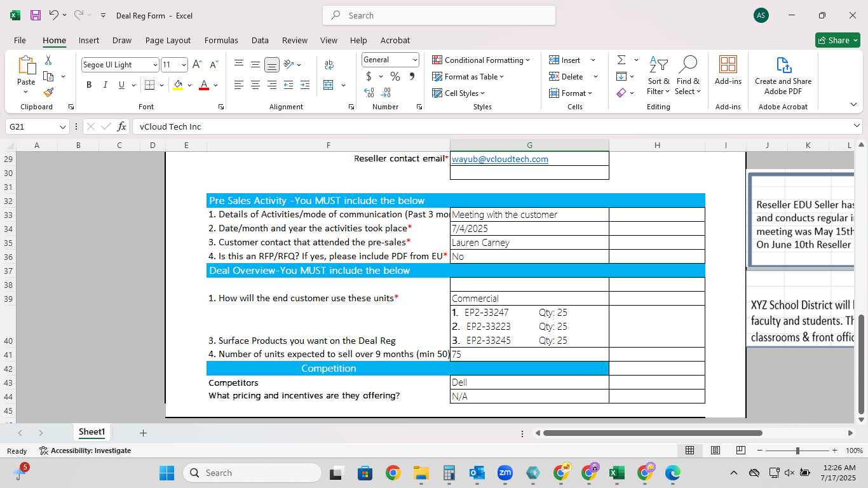
Task: Click the Wrap Text icon
Action: [329, 64]
